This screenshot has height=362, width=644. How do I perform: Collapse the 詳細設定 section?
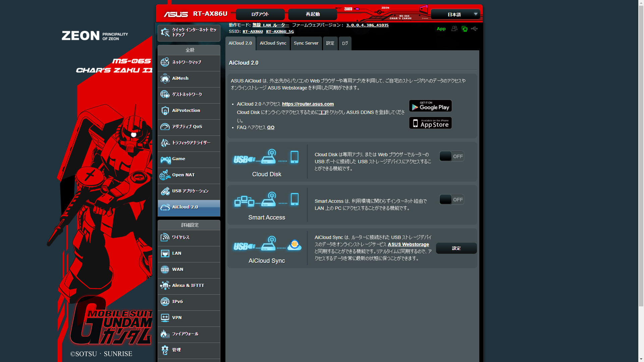click(189, 225)
